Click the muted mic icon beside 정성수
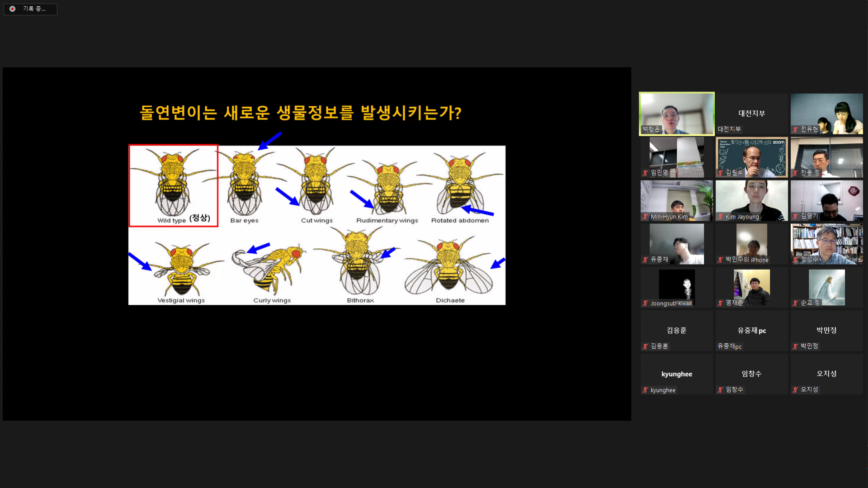The height and width of the screenshot is (488, 868). click(796, 260)
